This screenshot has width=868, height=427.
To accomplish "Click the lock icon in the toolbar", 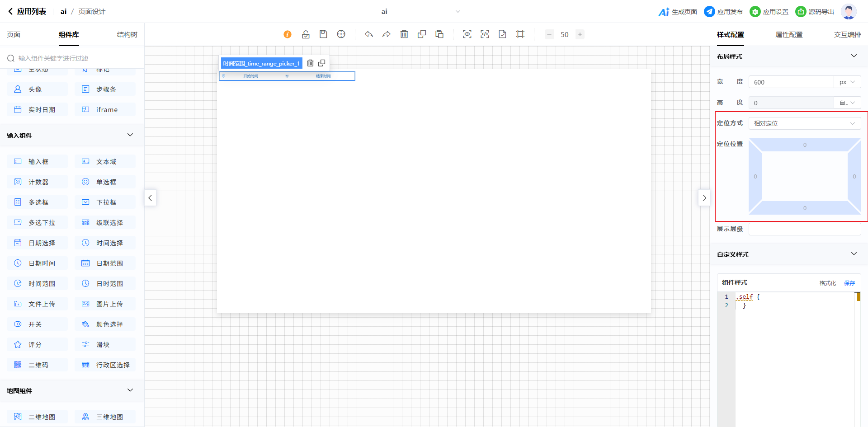I will [x=306, y=34].
